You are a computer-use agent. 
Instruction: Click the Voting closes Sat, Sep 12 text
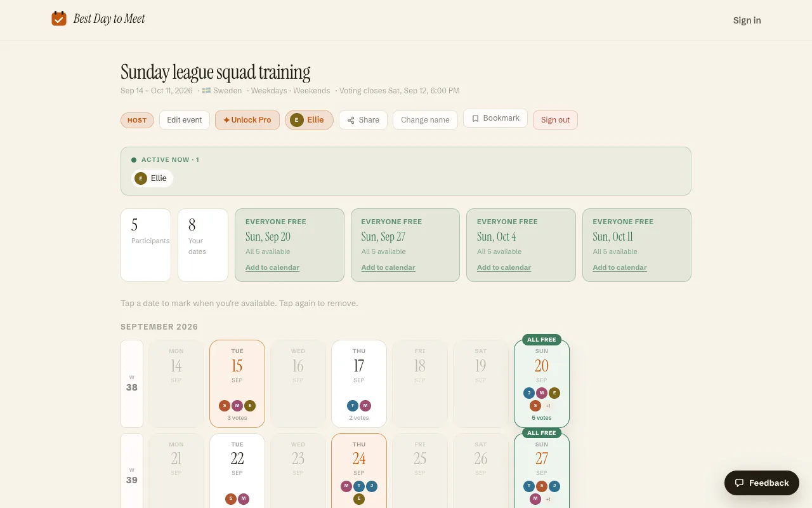coord(400,91)
